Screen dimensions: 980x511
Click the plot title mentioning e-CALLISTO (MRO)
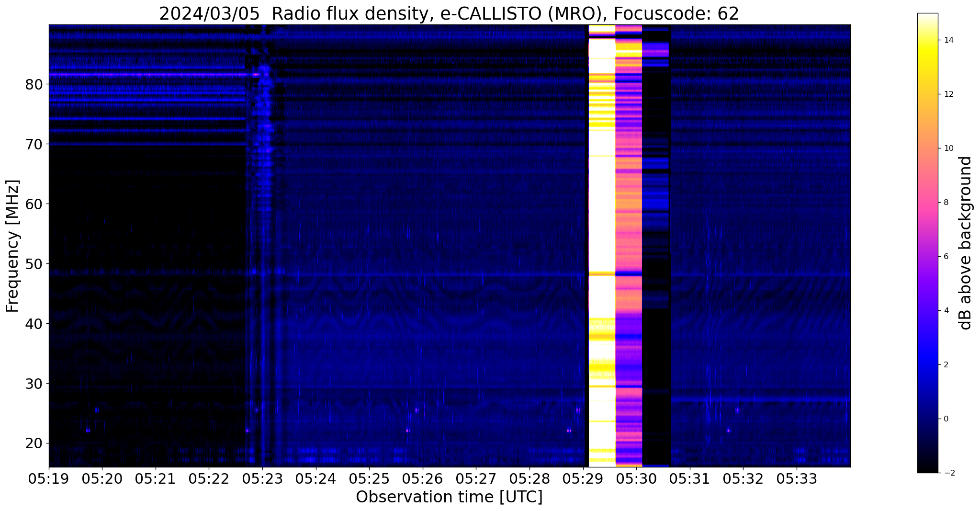449,13
